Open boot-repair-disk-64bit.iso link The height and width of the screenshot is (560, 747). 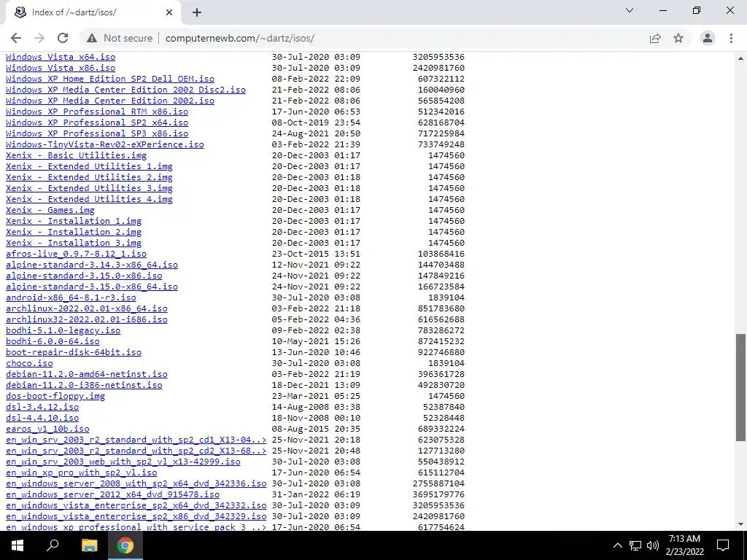coord(74,352)
